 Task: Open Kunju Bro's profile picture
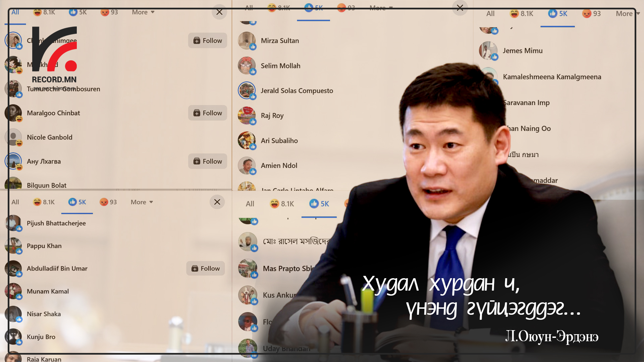pyautogui.click(x=13, y=337)
